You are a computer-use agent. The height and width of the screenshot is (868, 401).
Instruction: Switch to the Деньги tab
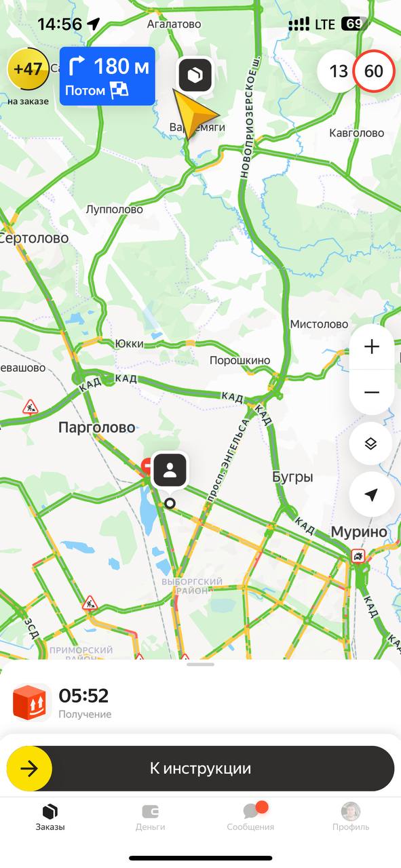[x=150, y=817]
